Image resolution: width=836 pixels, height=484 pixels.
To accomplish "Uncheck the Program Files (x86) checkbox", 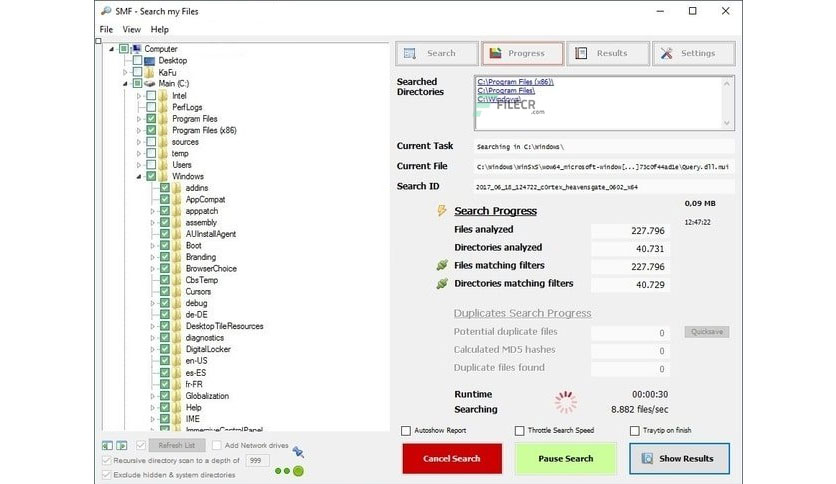I will 151,131.
